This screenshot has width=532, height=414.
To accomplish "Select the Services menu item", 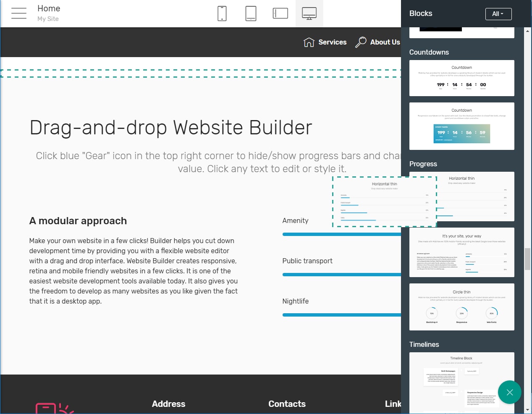I will click(333, 42).
